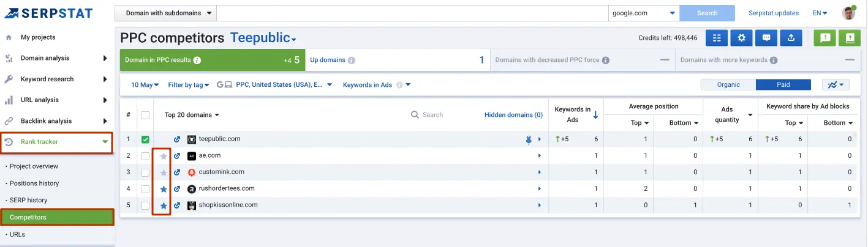Open Domain with subdomains dropdown

point(165,13)
